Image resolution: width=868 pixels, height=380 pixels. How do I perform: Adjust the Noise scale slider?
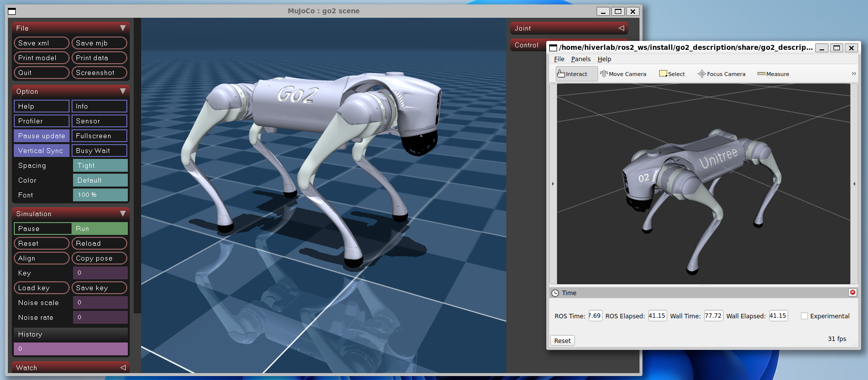tap(100, 303)
